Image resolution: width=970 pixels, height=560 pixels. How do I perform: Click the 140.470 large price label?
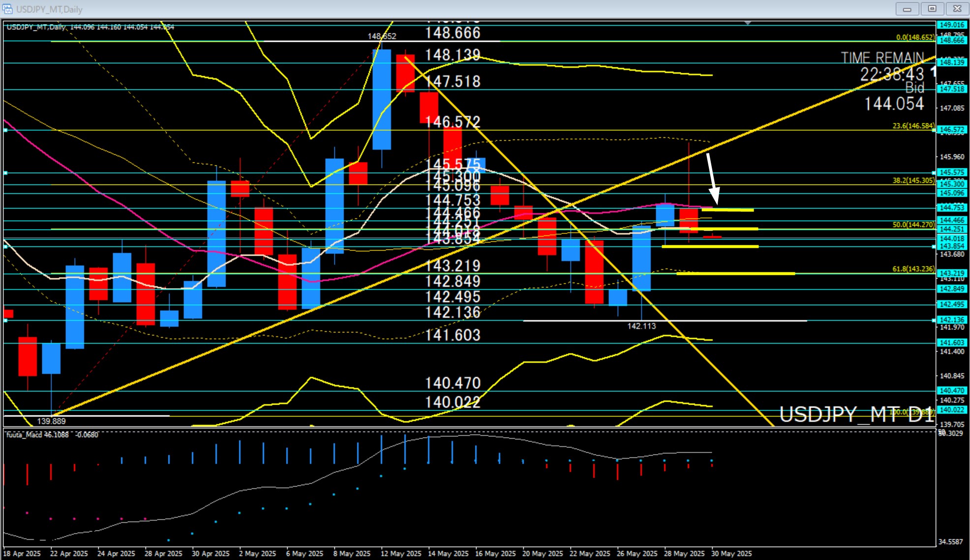[453, 383]
